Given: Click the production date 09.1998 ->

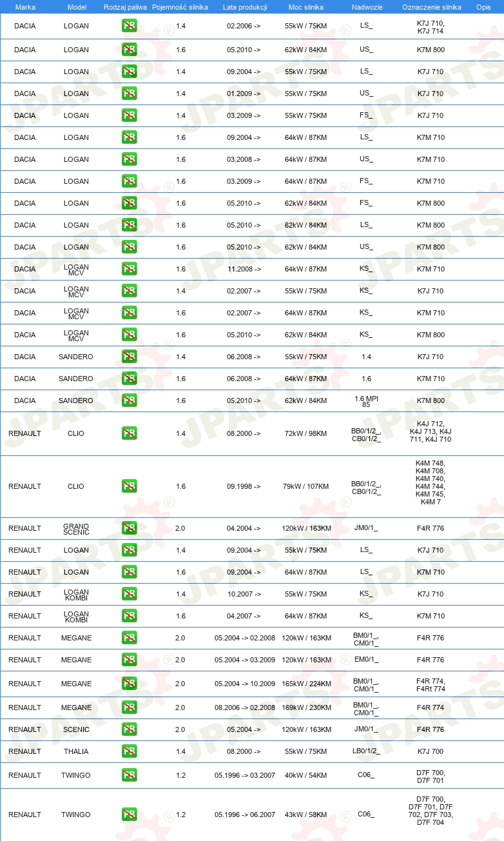Looking at the screenshot, I should [x=244, y=486].
